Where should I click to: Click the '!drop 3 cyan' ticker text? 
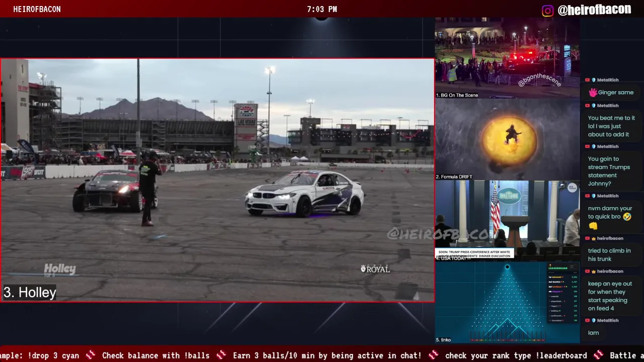[53, 355]
